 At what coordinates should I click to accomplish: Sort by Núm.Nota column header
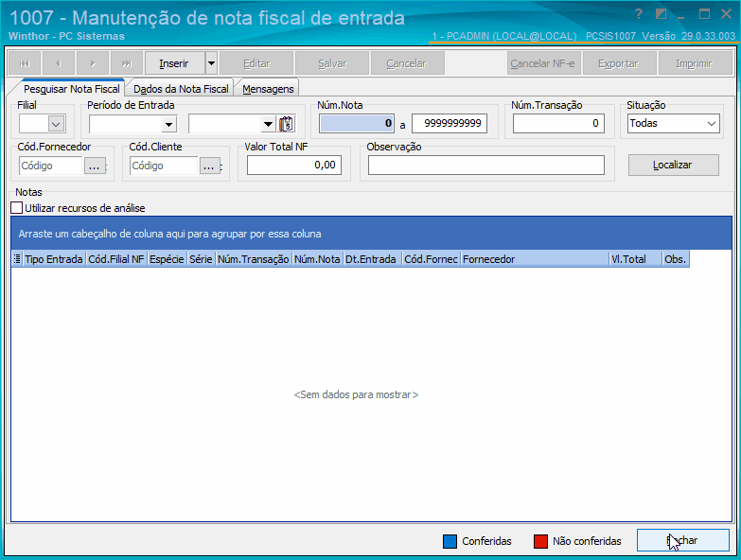pos(317,259)
